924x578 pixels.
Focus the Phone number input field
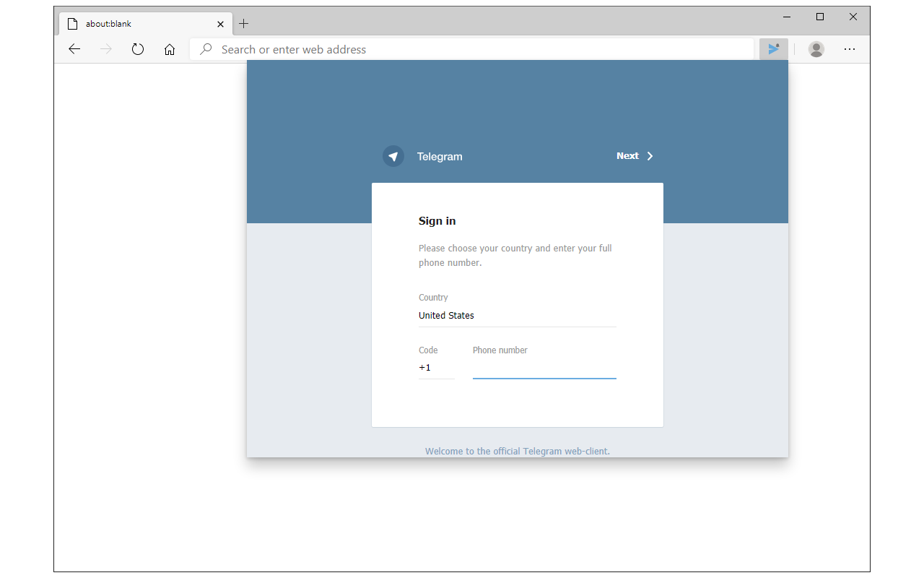pos(544,368)
